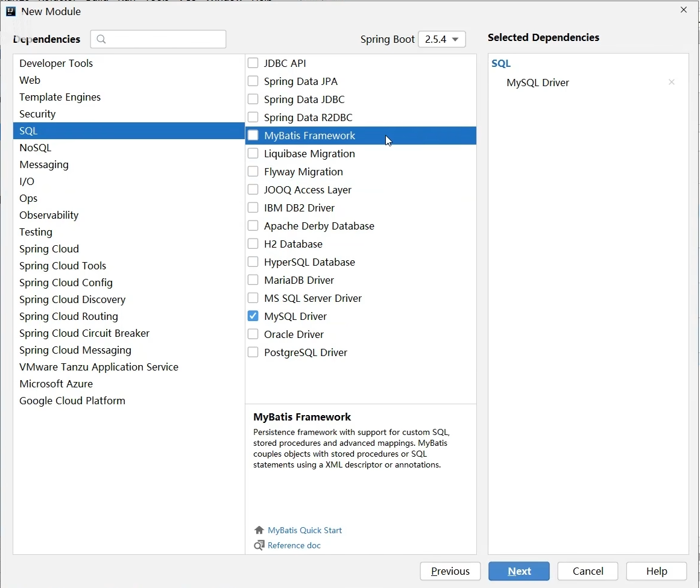Open Spring Cloud Routing category

(128, 316)
